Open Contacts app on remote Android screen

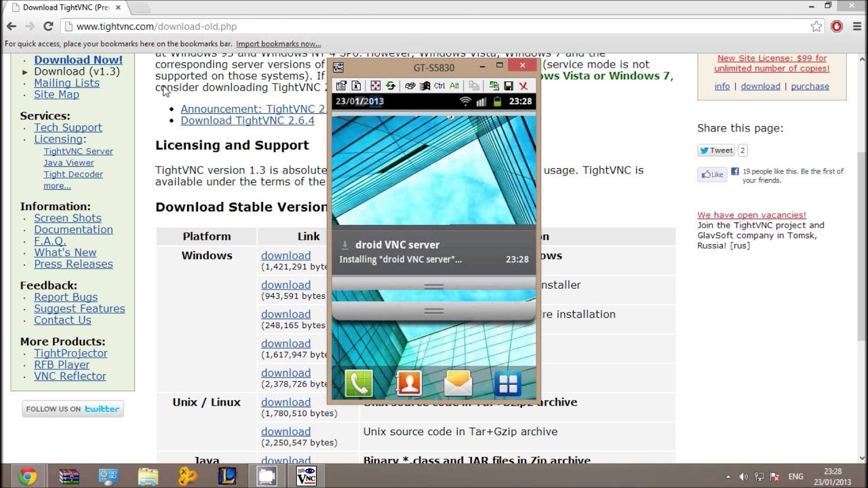pos(409,384)
